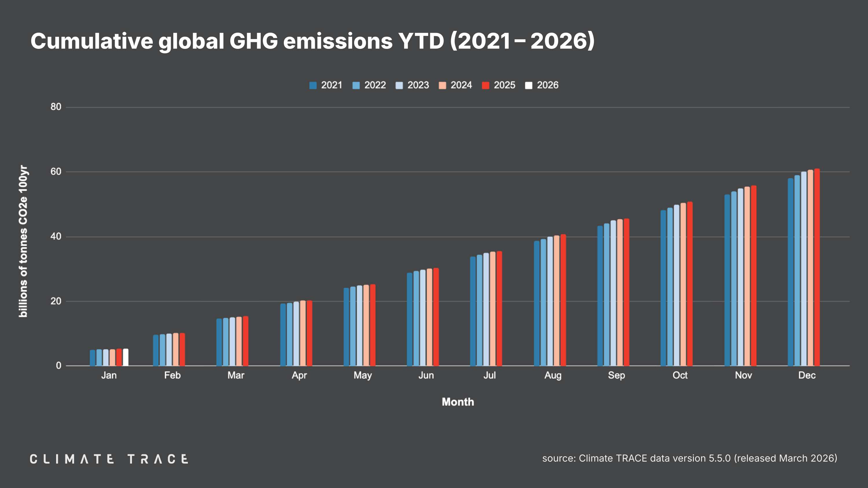
Task: Click the chart title text
Action: tap(312, 41)
